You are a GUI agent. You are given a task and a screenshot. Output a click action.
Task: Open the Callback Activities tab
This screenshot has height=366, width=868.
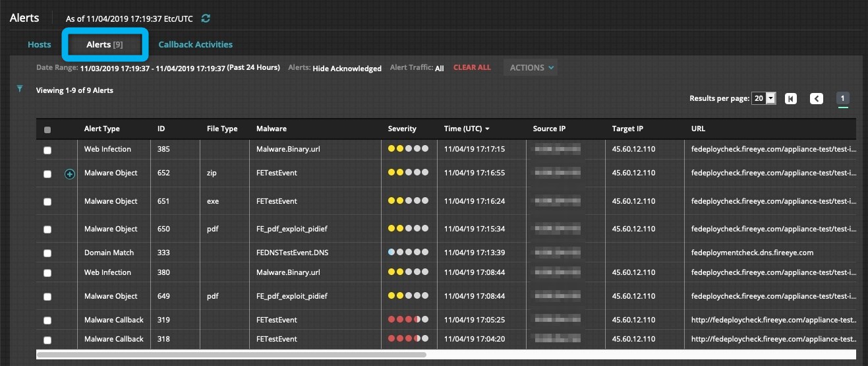(195, 44)
